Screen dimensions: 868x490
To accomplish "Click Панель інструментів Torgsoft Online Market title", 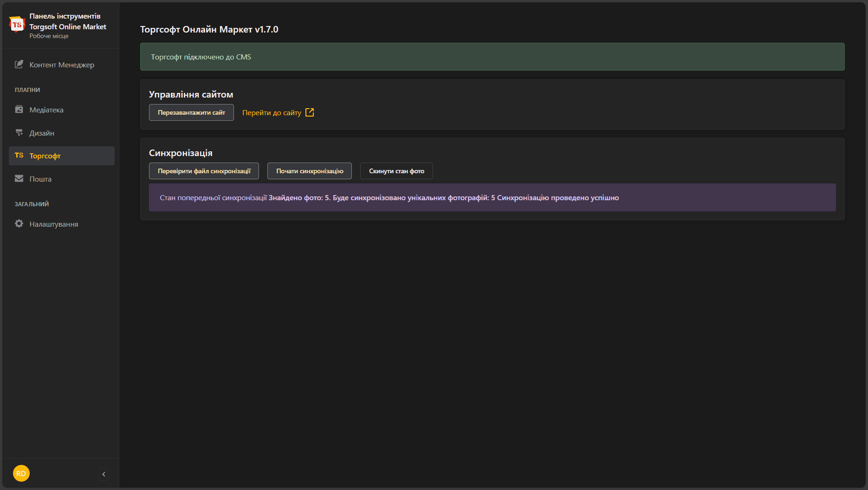I will point(68,21).
